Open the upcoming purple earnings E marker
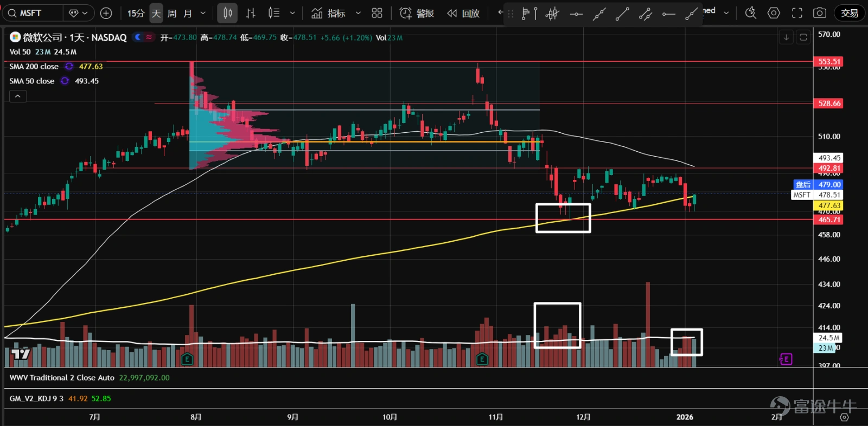Viewport: 868px width, 426px height. (x=786, y=358)
